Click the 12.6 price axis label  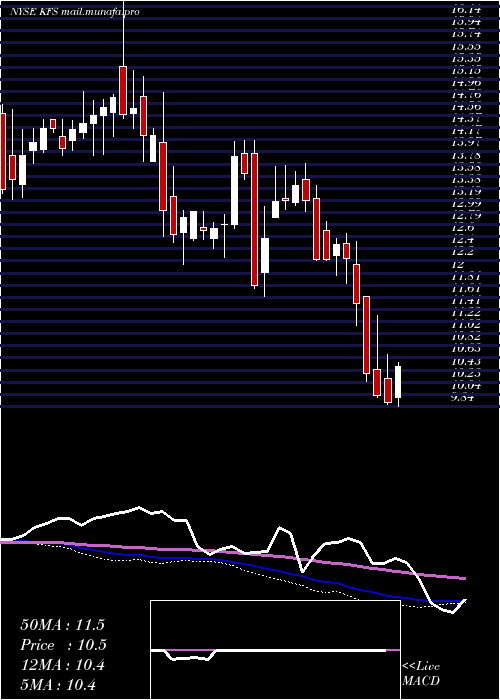pyautogui.click(x=463, y=228)
